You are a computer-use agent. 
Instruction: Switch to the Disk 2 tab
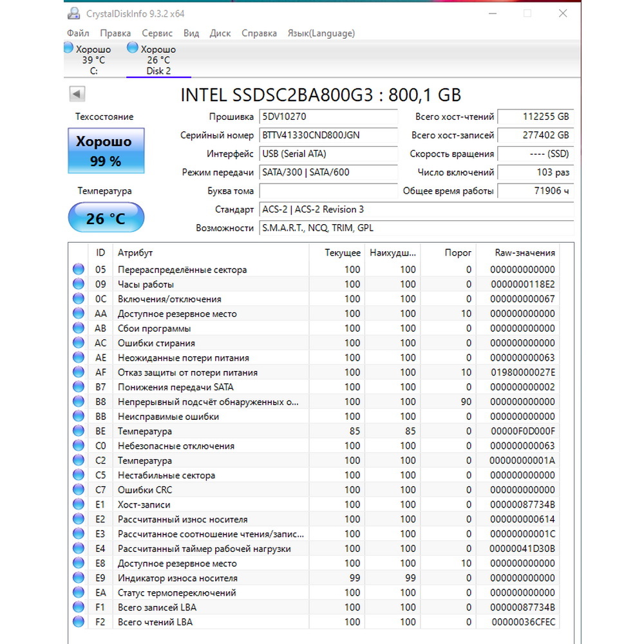coord(158,59)
